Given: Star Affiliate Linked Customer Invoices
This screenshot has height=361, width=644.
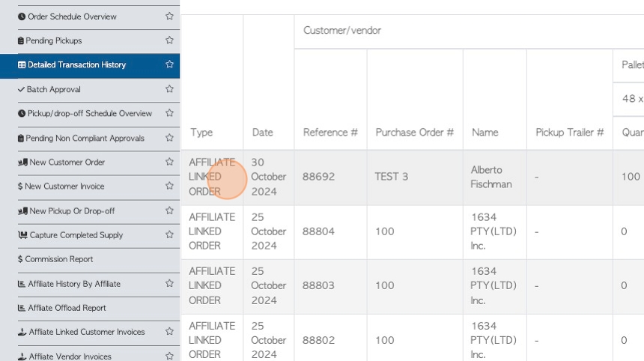Looking at the screenshot, I should pyautogui.click(x=169, y=332).
